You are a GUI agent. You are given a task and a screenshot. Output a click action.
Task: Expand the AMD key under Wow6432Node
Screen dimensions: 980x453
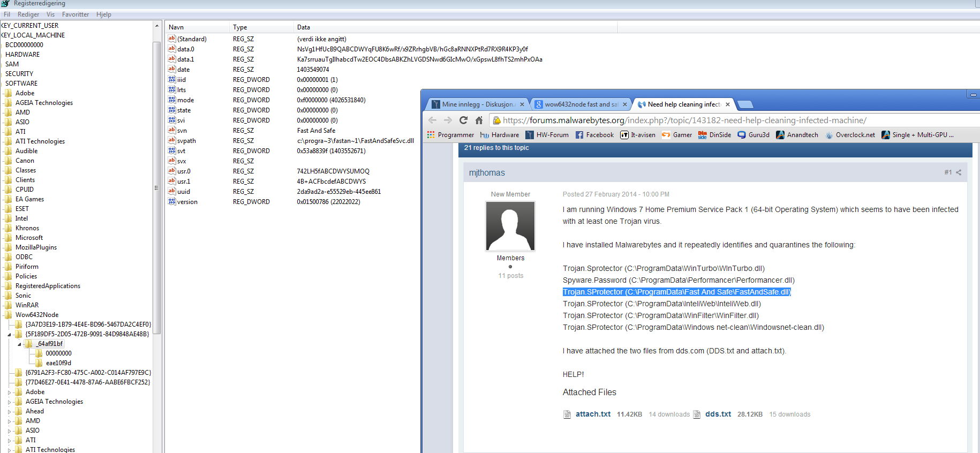point(9,421)
